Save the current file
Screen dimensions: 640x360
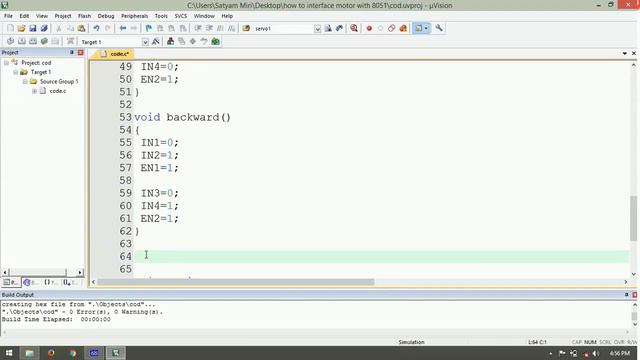tap(33, 28)
